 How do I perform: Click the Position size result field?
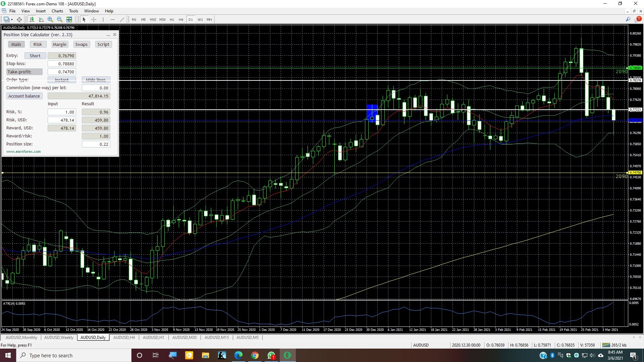coord(96,144)
